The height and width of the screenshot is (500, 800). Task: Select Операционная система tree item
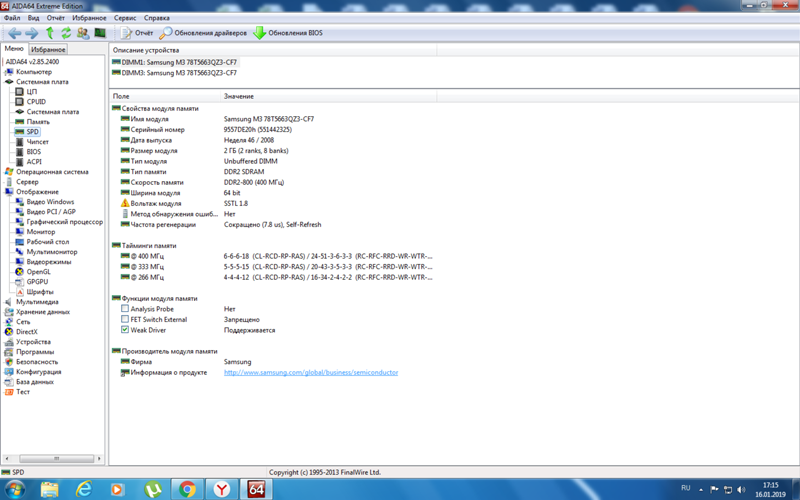tap(52, 172)
